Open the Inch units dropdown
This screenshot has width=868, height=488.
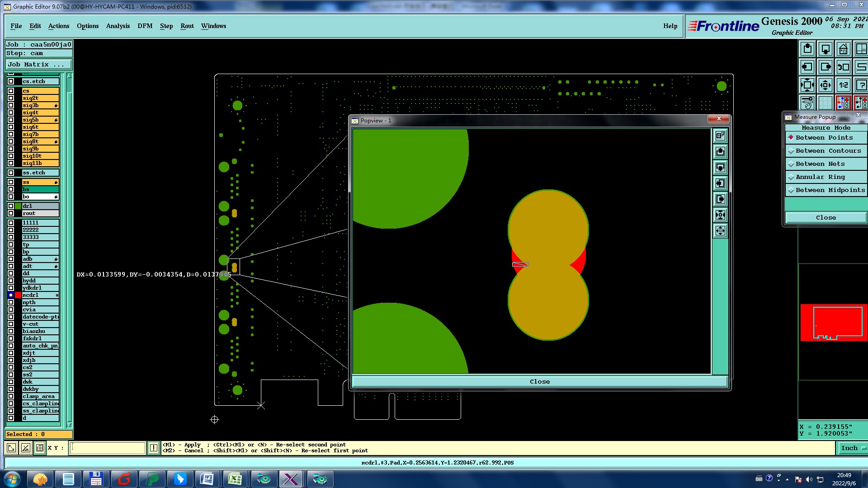click(x=853, y=448)
